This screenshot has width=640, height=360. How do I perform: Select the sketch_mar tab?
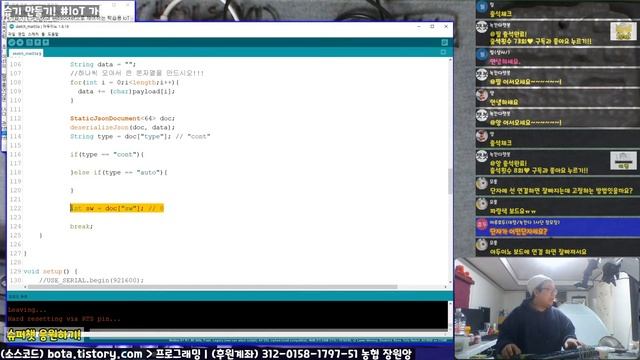point(26,53)
